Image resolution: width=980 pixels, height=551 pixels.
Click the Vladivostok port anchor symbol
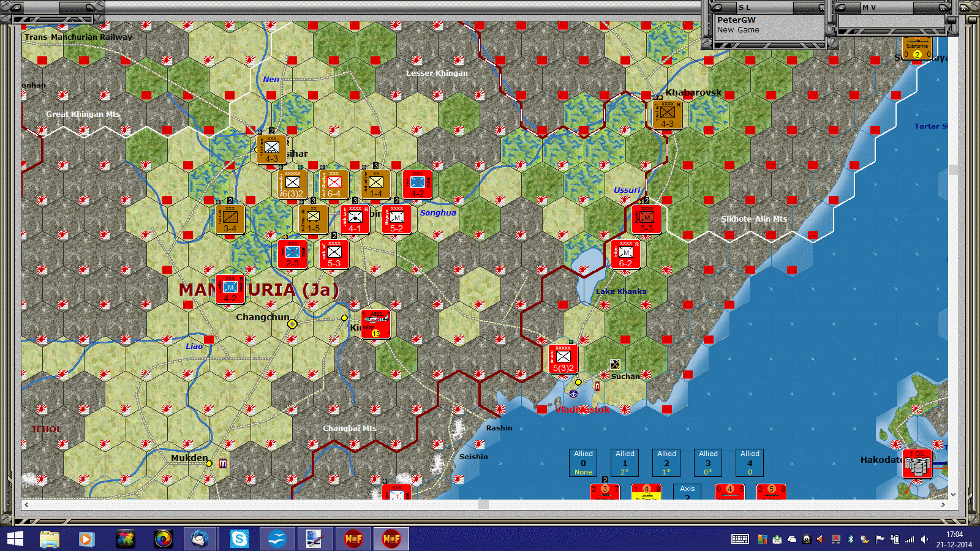tap(574, 394)
